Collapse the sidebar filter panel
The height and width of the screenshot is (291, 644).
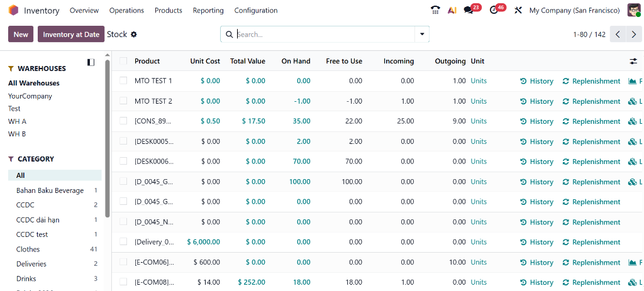click(91, 62)
